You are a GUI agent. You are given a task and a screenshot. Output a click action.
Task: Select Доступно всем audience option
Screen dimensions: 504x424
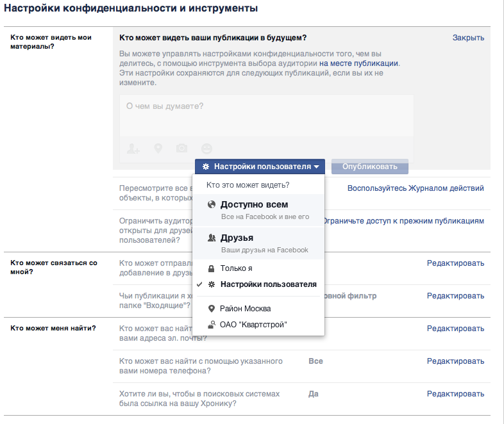(x=258, y=210)
